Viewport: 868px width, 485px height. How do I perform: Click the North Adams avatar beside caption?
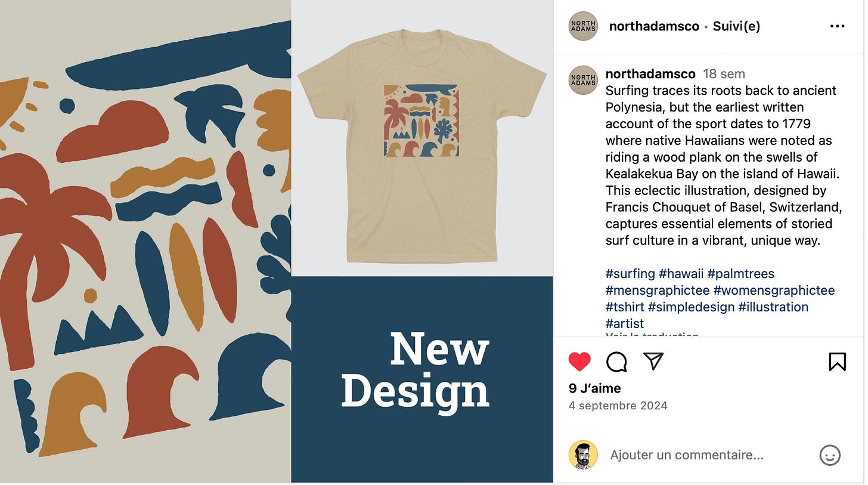pos(583,80)
